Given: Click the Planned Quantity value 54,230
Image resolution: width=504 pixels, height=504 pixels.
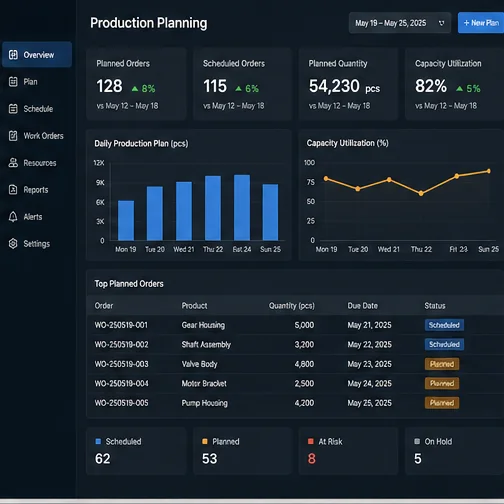Looking at the screenshot, I should 334,86.
